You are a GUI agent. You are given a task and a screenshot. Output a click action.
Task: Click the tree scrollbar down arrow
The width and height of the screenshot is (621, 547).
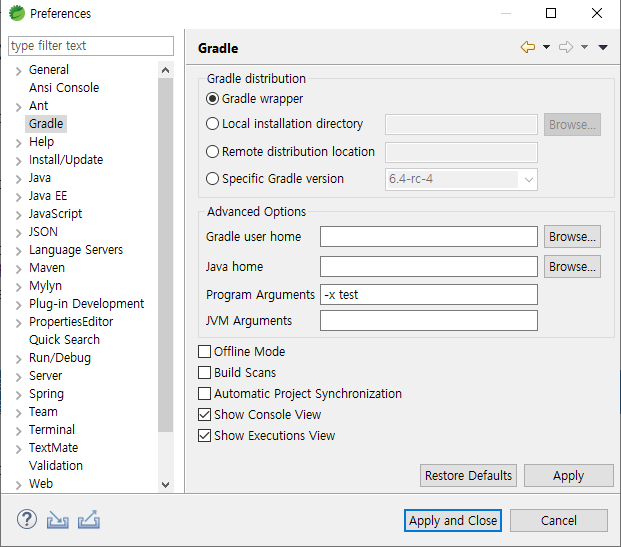pos(166,484)
